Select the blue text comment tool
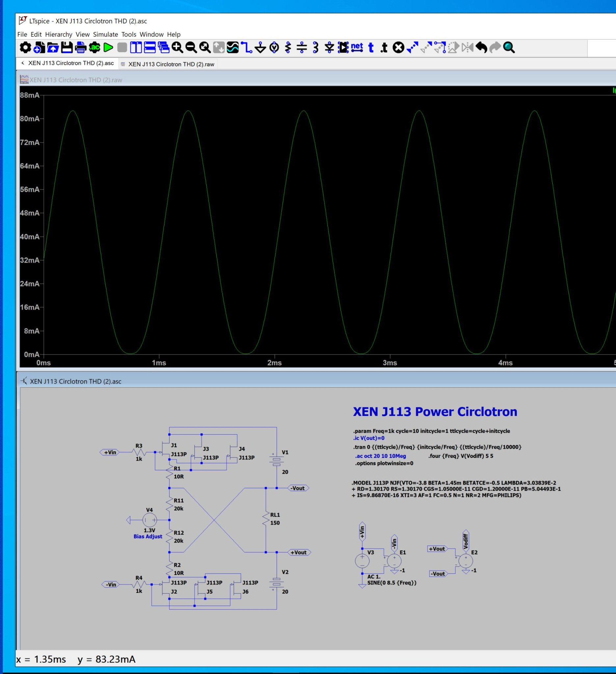This screenshot has height=674, width=616. click(x=371, y=48)
